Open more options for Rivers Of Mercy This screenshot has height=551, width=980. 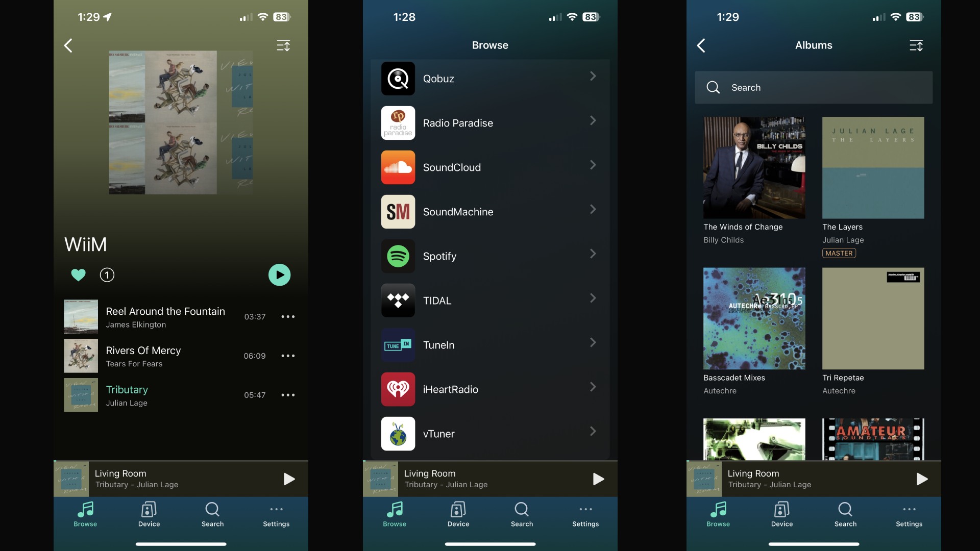pos(288,355)
